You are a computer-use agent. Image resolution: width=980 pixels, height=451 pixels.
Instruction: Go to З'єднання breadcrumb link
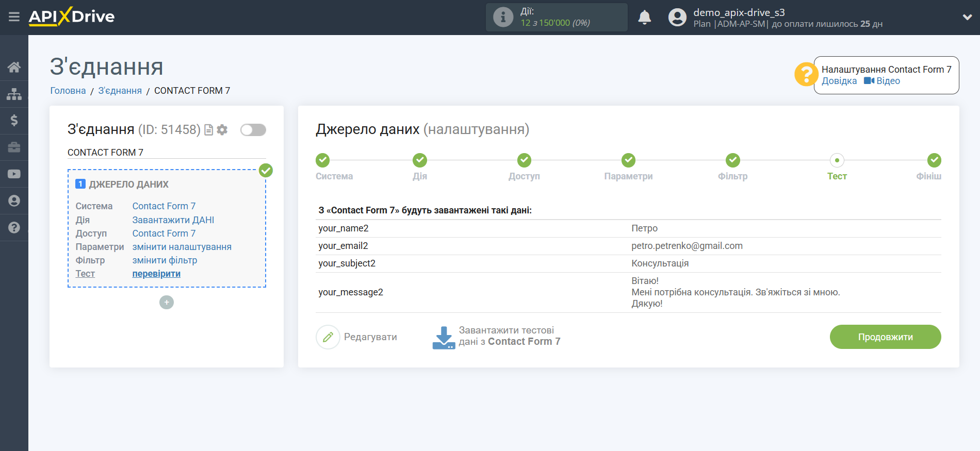tap(120, 91)
